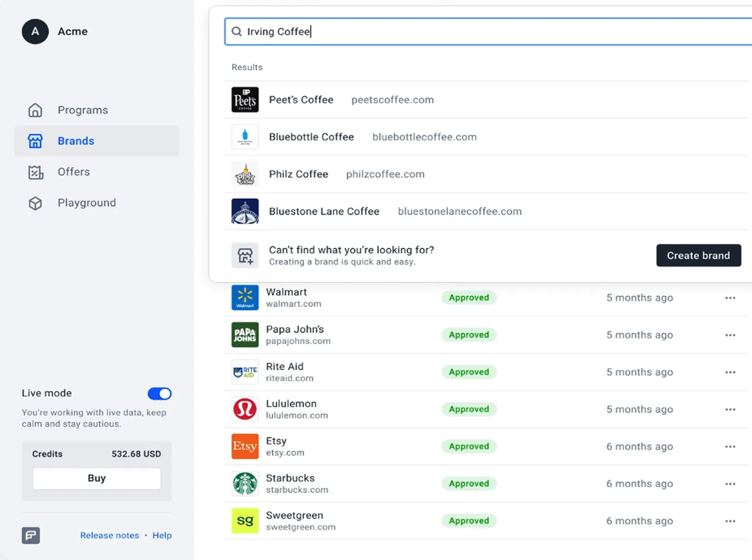Click the Starbucks brand name
Screen dimensions: 752x560
point(290,478)
